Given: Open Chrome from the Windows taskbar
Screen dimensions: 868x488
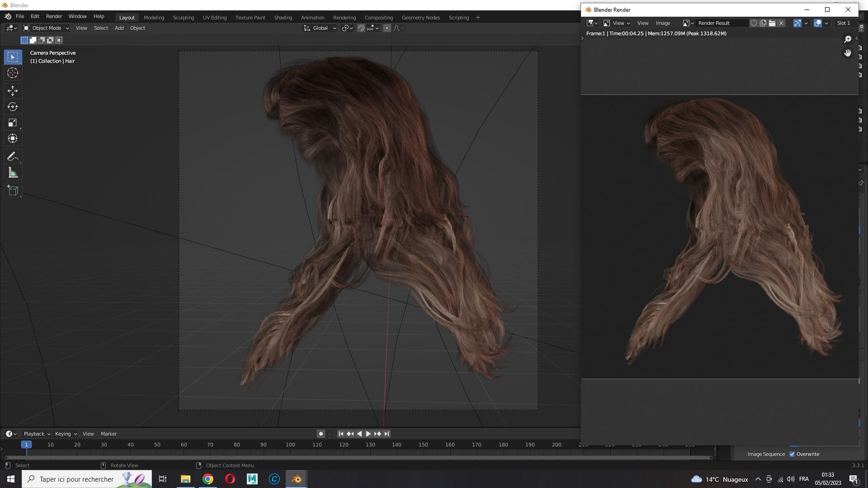Looking at the screenshot, I should coord(208,479).
